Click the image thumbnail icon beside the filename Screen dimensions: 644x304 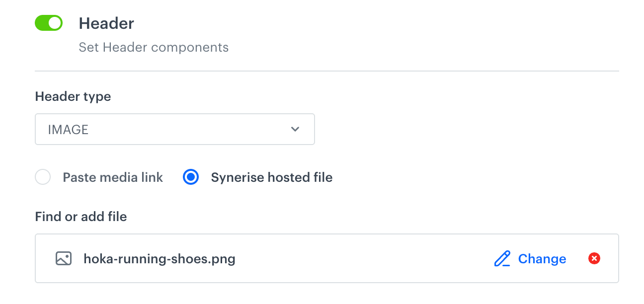(x=64, y=258)
